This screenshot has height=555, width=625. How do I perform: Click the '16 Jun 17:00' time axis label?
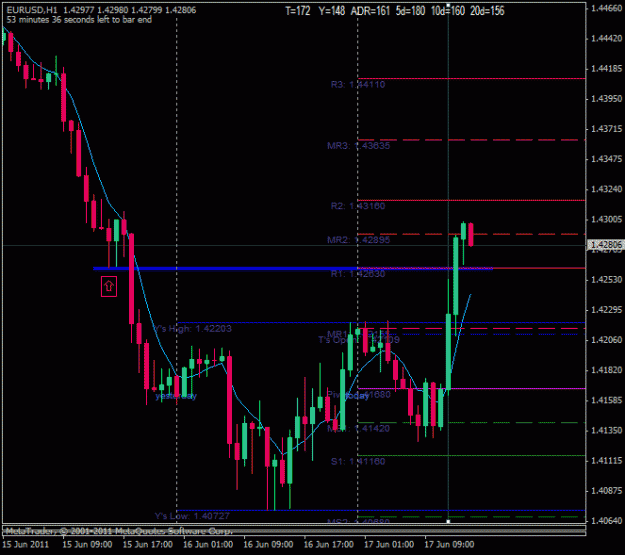point(328,544)
